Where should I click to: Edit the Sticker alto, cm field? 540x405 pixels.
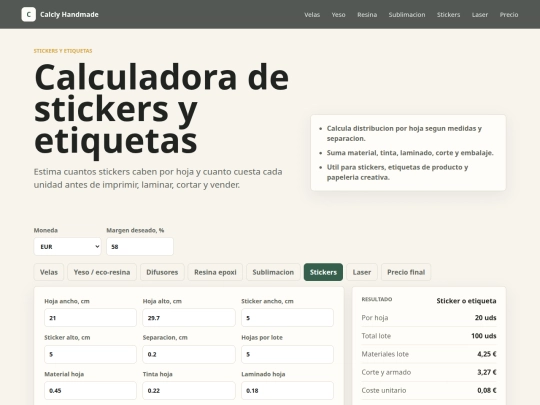pos(90,354)
